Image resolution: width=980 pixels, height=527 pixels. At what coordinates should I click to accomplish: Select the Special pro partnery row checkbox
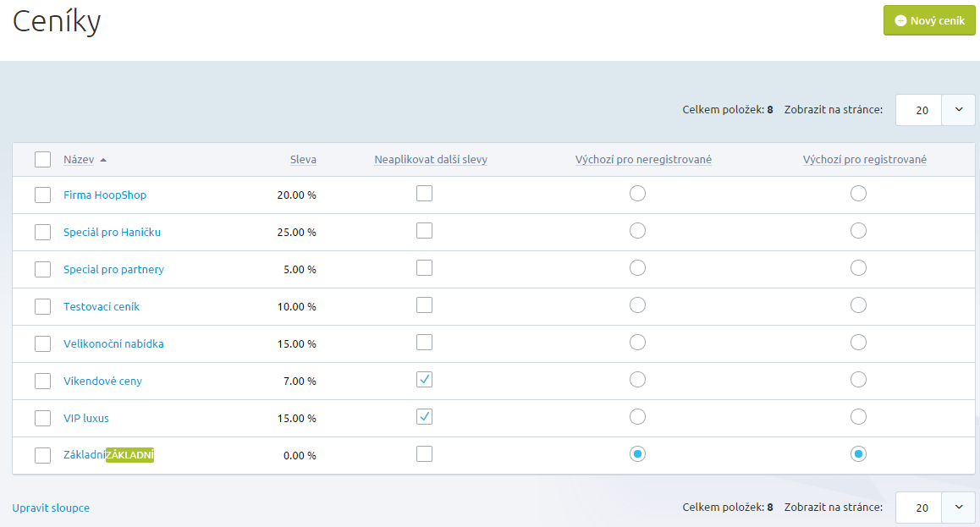(42, 269)
